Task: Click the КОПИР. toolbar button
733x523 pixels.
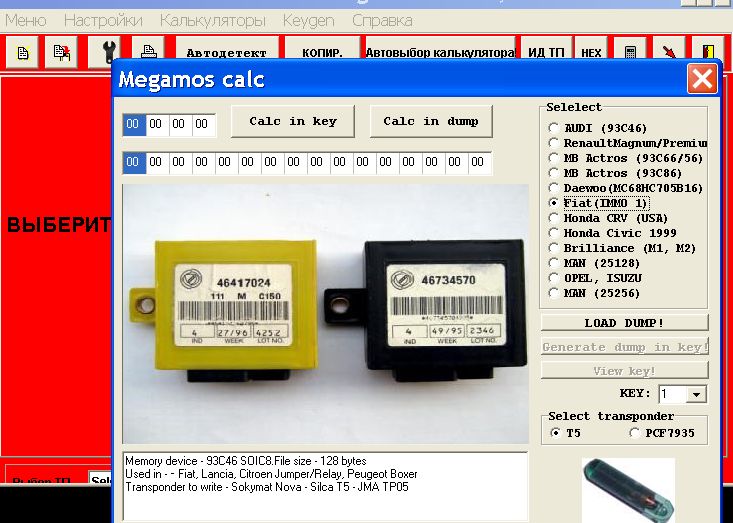Action: [x=322, y=49]
